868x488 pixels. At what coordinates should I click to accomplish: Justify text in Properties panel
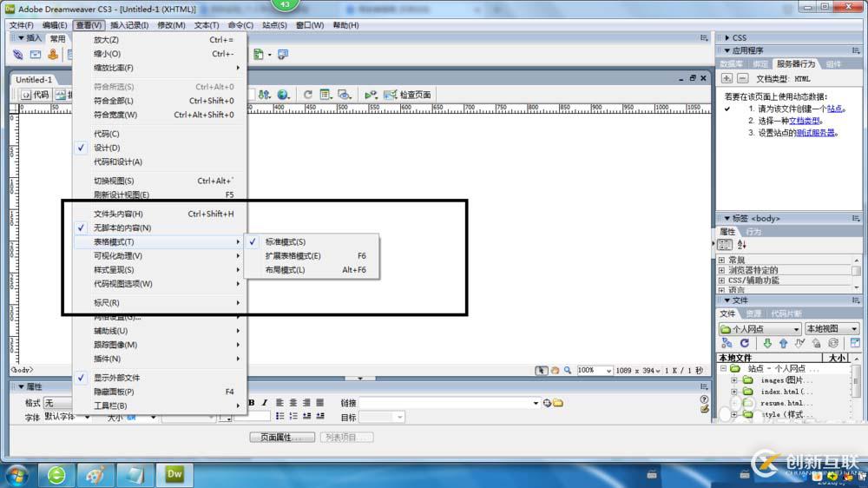[x=320, y=403]
